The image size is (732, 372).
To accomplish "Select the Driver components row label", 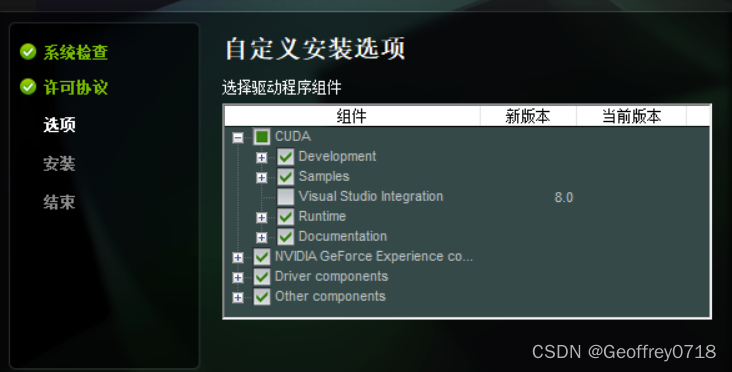I will [x=331, y=276].
